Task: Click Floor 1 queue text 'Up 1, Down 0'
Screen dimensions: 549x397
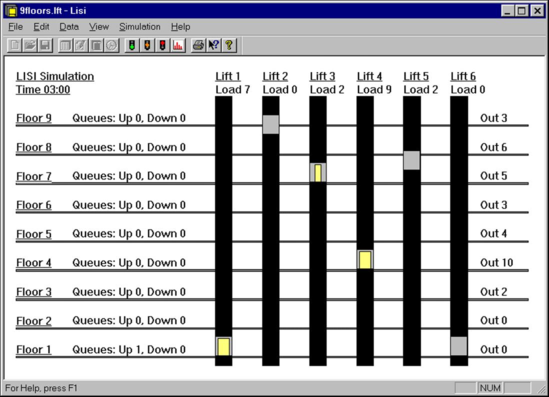Action: click(x=152, y=350)
